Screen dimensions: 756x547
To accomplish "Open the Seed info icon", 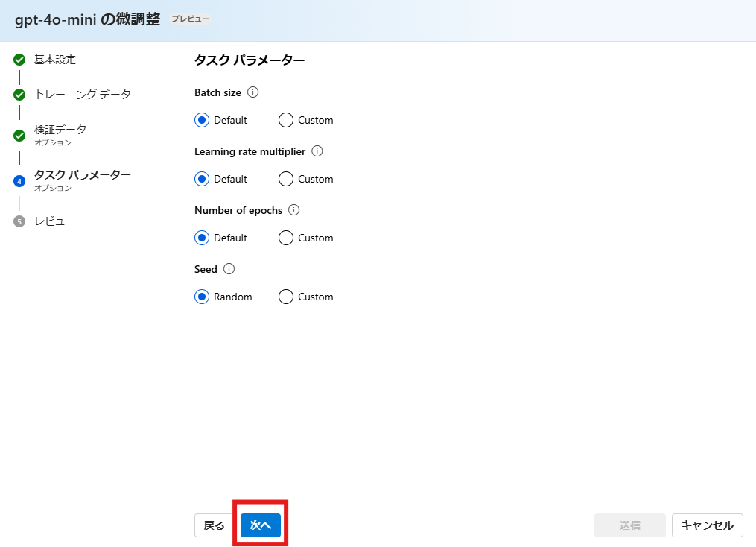I will [x=229, y=269].
